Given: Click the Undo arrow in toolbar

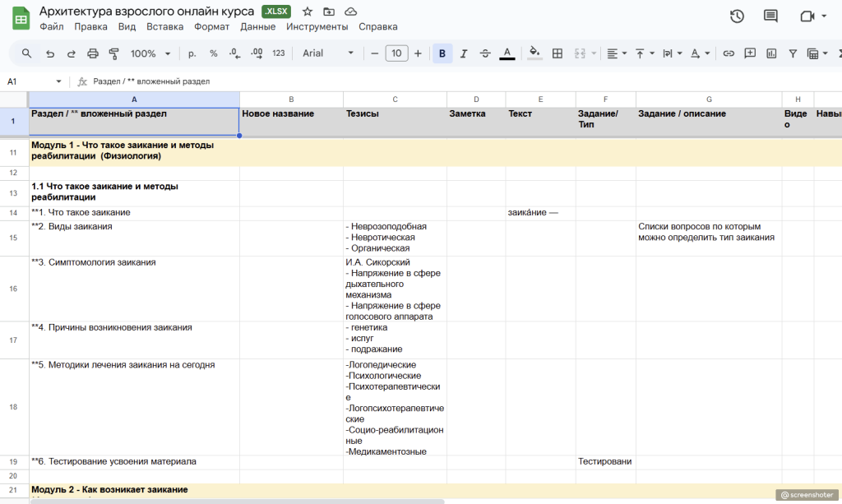Looking at the screenshot, I should [50, 53].
